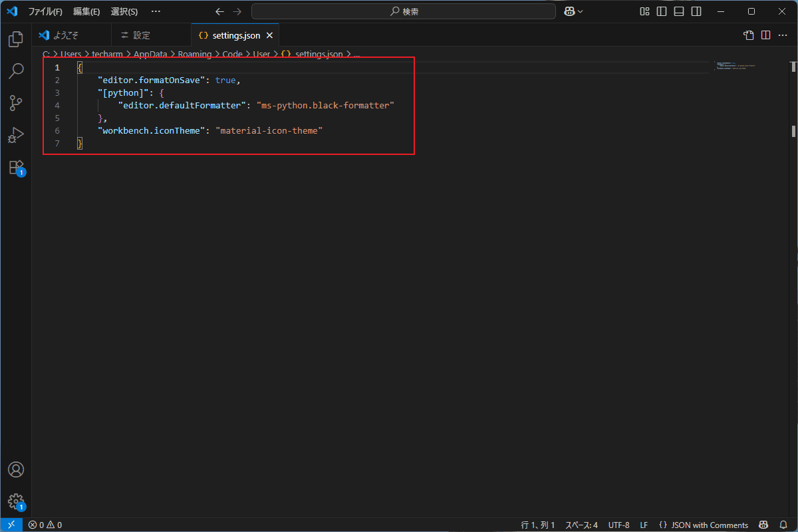The width and height of the screenshot is (798, 532).
Task: Expand the breadcrumb ellipsis after settings.json
Action: pyautogui.click(x=356, y=54)
